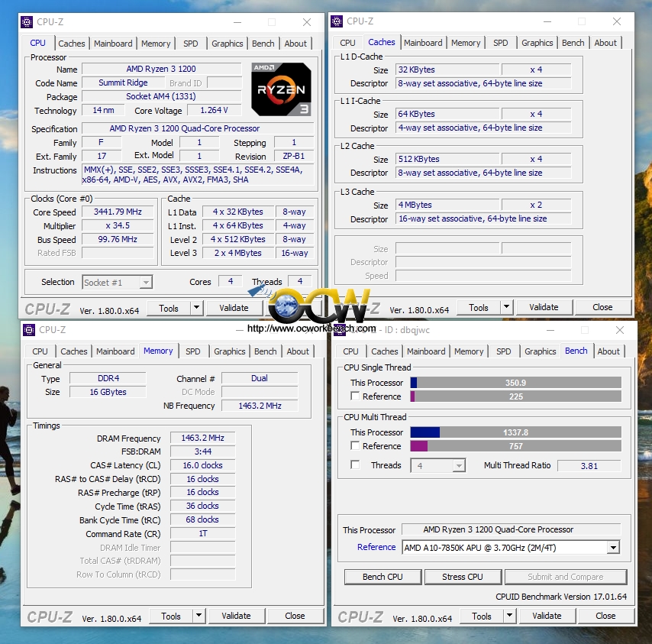Switch to CPU tab in Memory window
The height and width of the screenshot is (644, 652).
(40, 351)
